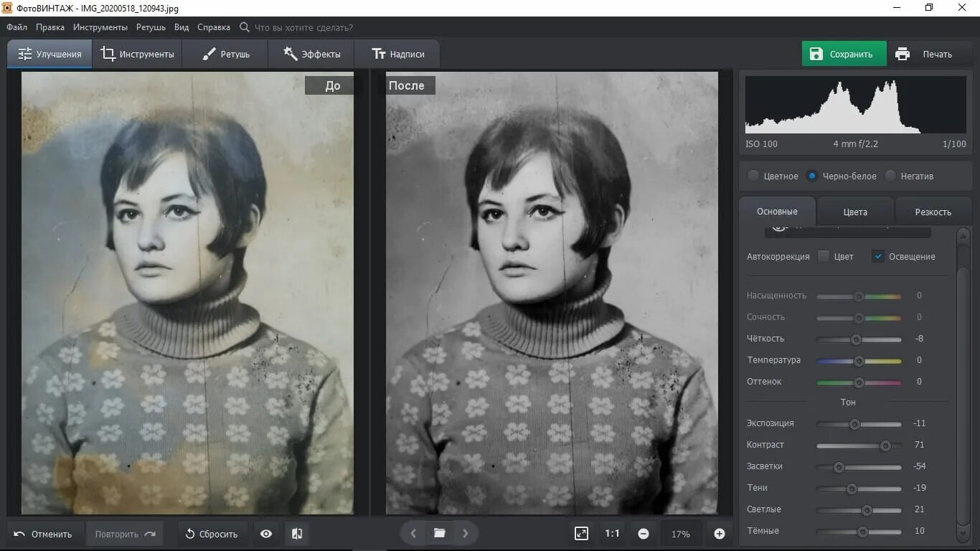Screen dimensions: 980x551
Task: Click the Тёмные value 10
Action: click(919, 531)
